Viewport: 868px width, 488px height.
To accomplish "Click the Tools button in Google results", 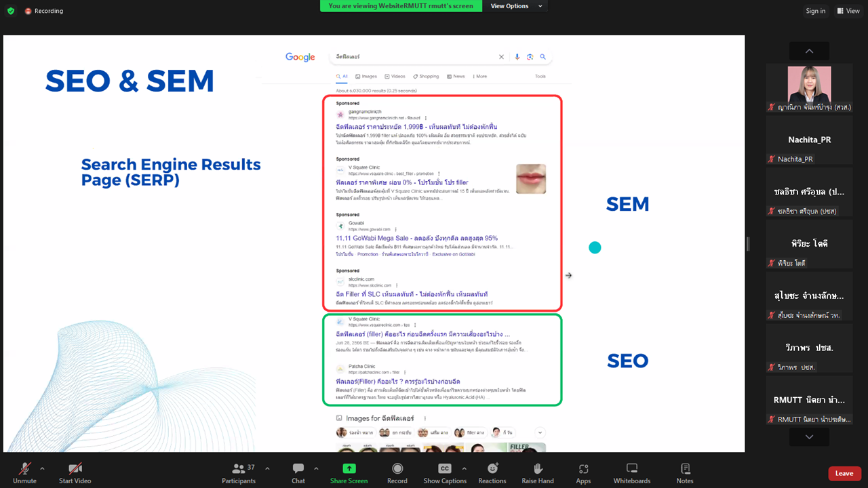I will (x=540, y=77).
